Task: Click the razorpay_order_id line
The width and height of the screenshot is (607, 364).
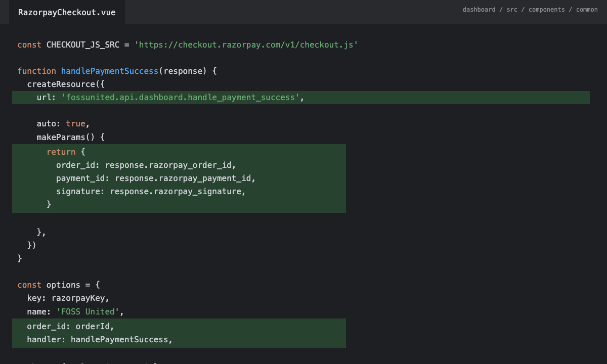Action: (x=146, y=165)
